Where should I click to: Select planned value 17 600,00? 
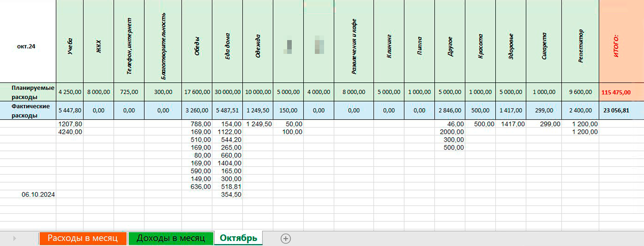click(197, 92)
